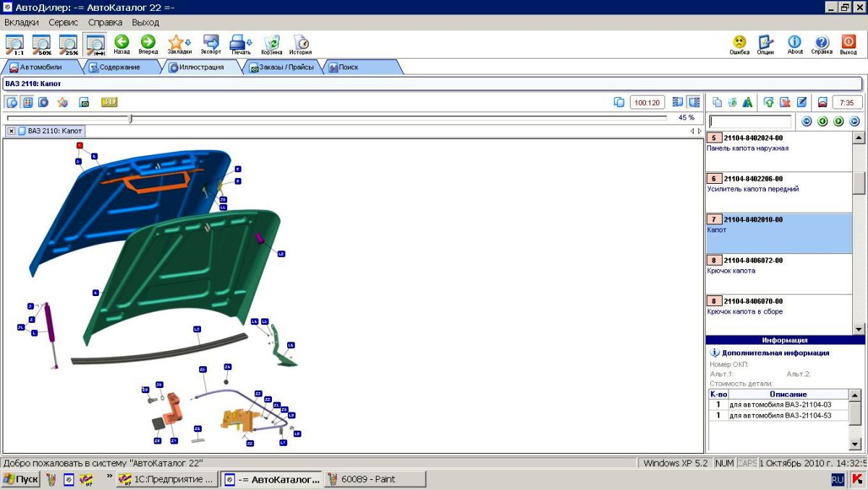Report an error with Ошибка icon
This screenshot has width=868, height=490.
739,44
